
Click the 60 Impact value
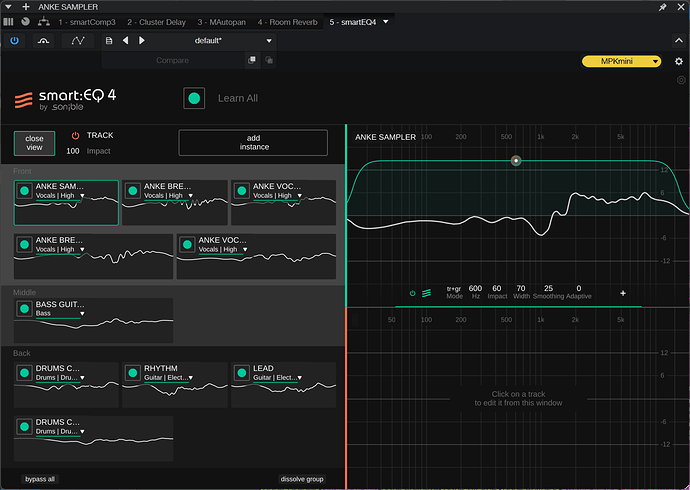(497, 288)
